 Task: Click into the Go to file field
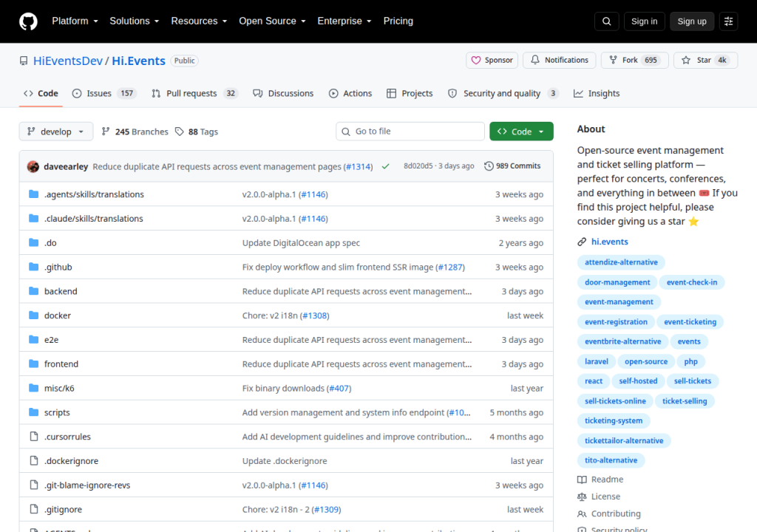pyautogui.click(x=410, y=132)
